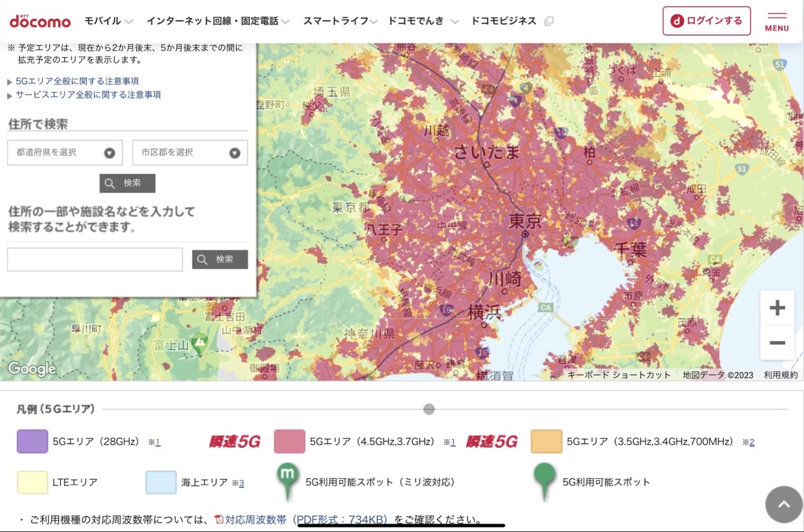The width and height of the screenshot is (804, 532).
Task: Open the 対応周波数帯 PDF link
Action: [306, 519]
